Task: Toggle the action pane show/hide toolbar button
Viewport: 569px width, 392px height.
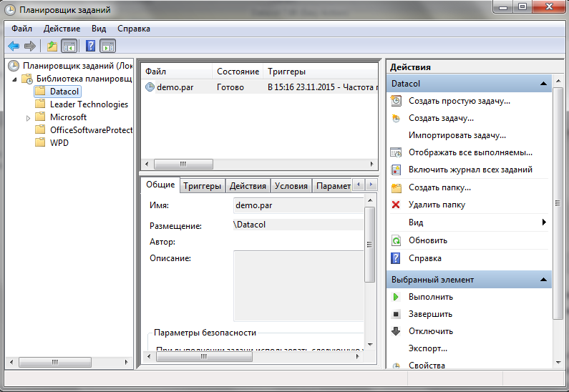Action: click(x=108, y=46)
